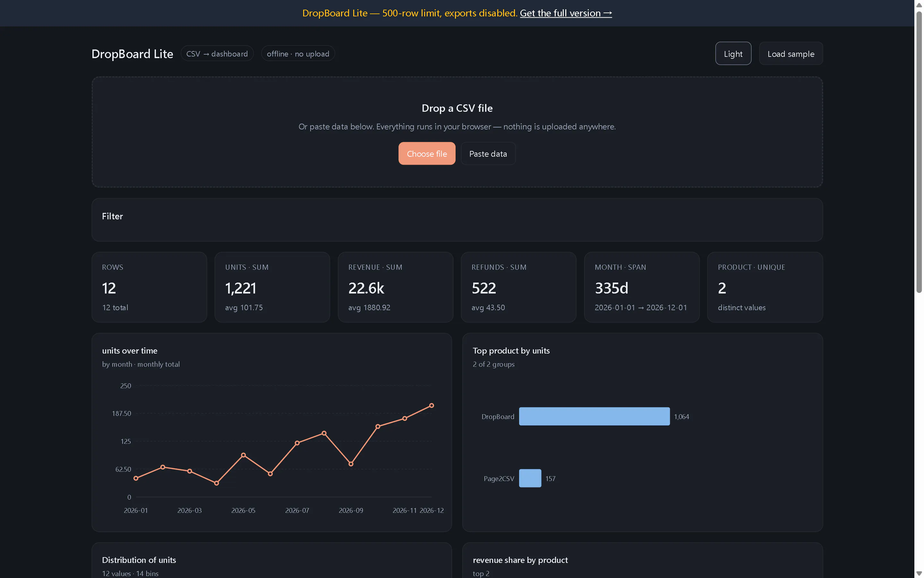The image size is (924, 578).
Task: Click the 'by month · monthly total' subtitle
Action: pos(141,364)
